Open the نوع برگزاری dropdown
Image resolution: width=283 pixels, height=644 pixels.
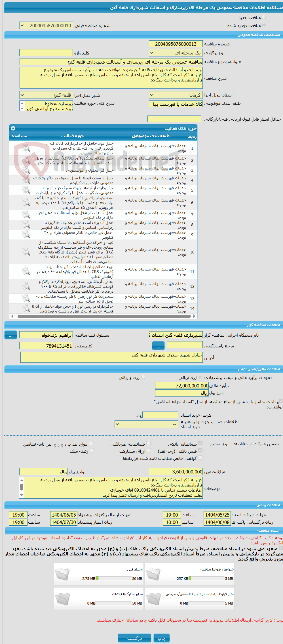(x=176, y=53)
